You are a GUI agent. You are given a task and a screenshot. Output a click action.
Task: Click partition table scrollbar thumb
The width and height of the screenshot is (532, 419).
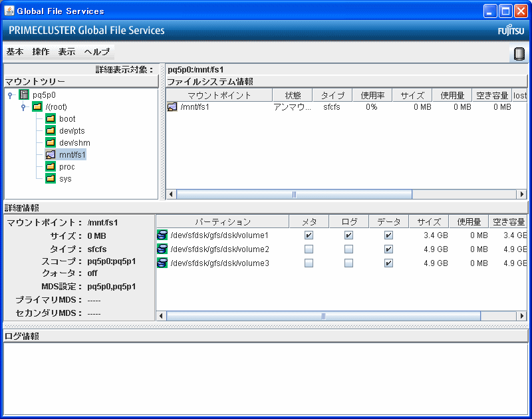pos(323,316)
